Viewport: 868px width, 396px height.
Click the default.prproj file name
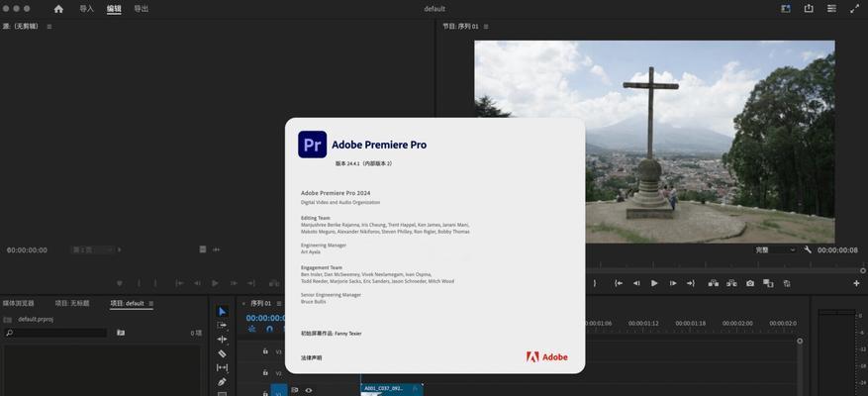36,320
